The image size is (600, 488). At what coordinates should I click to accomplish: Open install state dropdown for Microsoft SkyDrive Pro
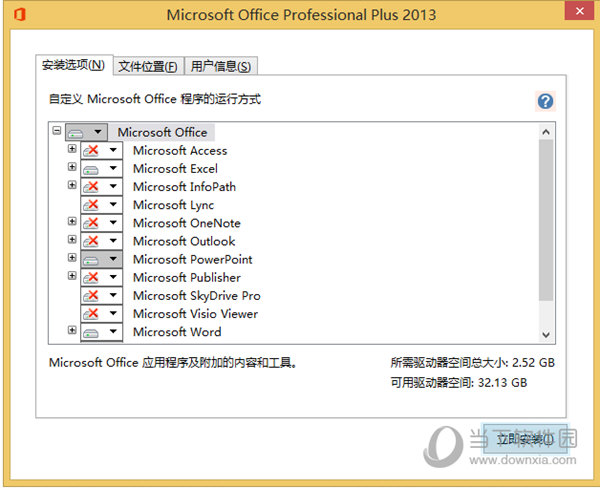click(x=101, y=295)
